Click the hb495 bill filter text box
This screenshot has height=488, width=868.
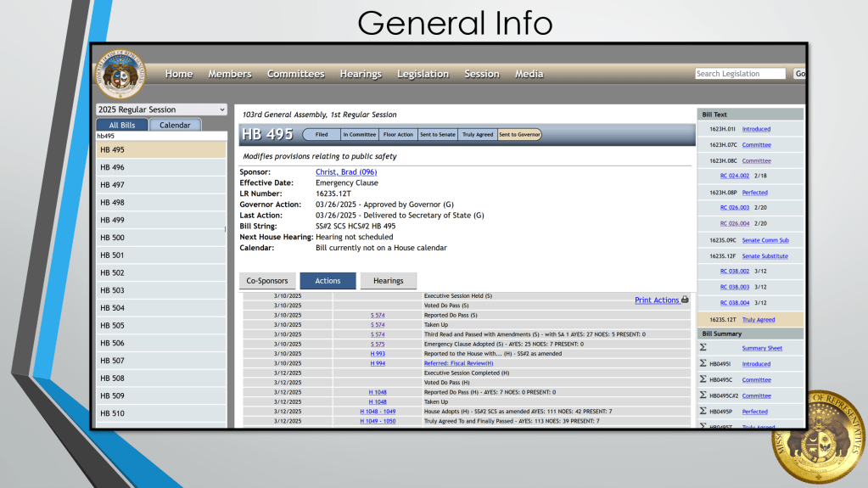pyautogui.click(x=161, y=136)
